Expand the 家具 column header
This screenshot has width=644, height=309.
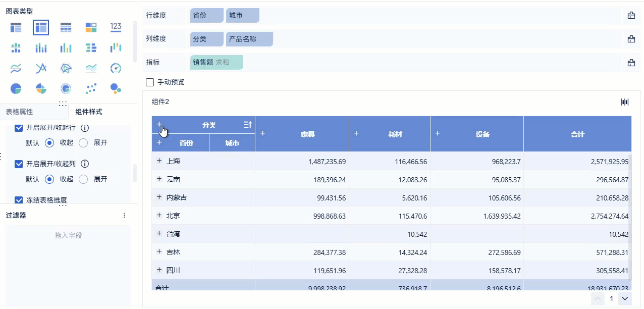262,133
